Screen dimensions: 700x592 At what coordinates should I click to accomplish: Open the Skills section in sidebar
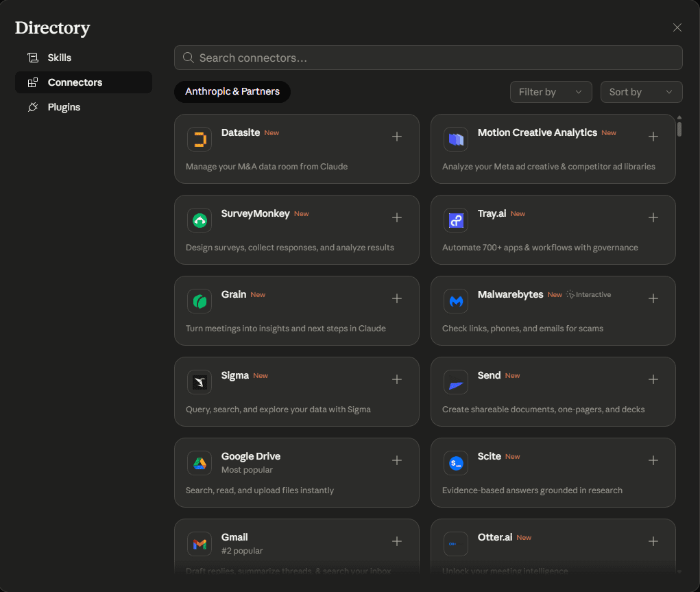coord(84,58)
